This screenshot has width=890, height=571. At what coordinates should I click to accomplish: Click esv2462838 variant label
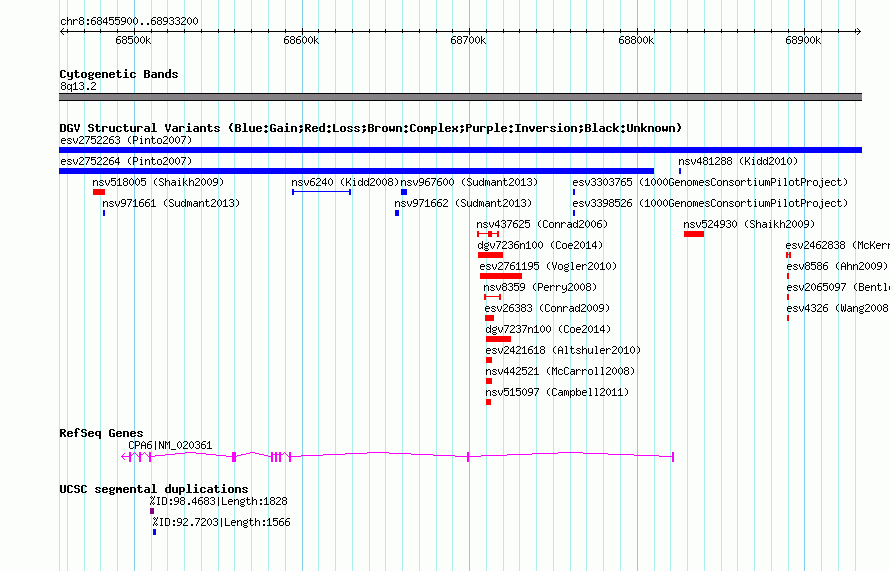click(837, 245)
